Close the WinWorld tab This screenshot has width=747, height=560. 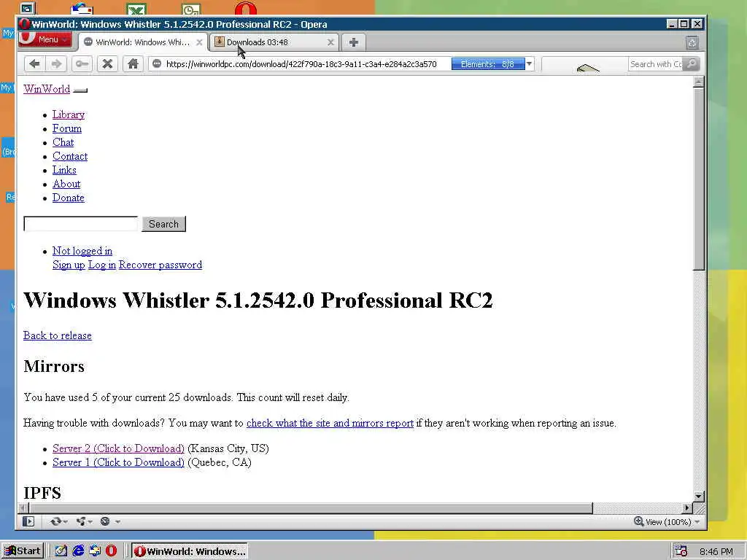pos(199,42)
